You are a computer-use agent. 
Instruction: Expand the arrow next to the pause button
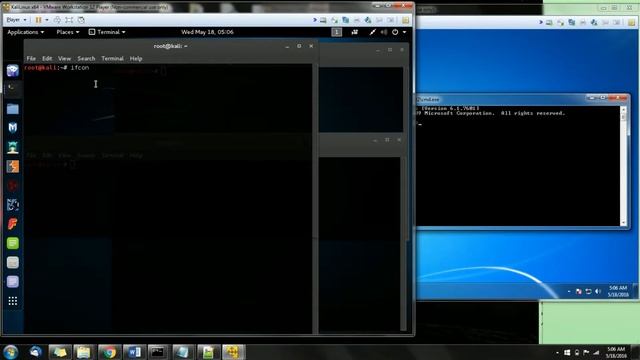pos(47,20)
